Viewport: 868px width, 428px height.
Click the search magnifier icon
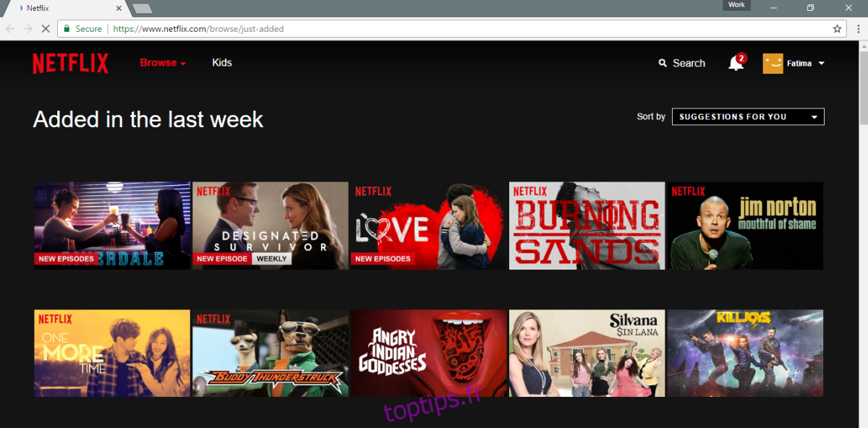663,64
